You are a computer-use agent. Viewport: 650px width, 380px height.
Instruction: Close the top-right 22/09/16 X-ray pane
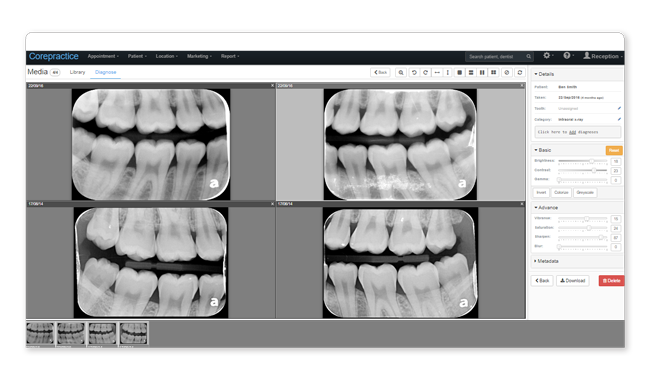pos(522,86)
